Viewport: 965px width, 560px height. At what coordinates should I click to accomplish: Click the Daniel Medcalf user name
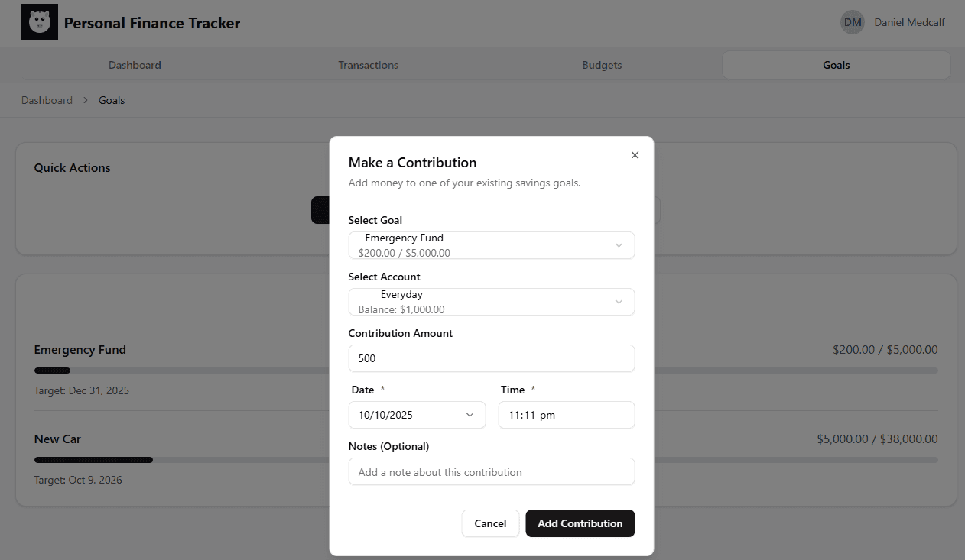click(x=909, y=22)
